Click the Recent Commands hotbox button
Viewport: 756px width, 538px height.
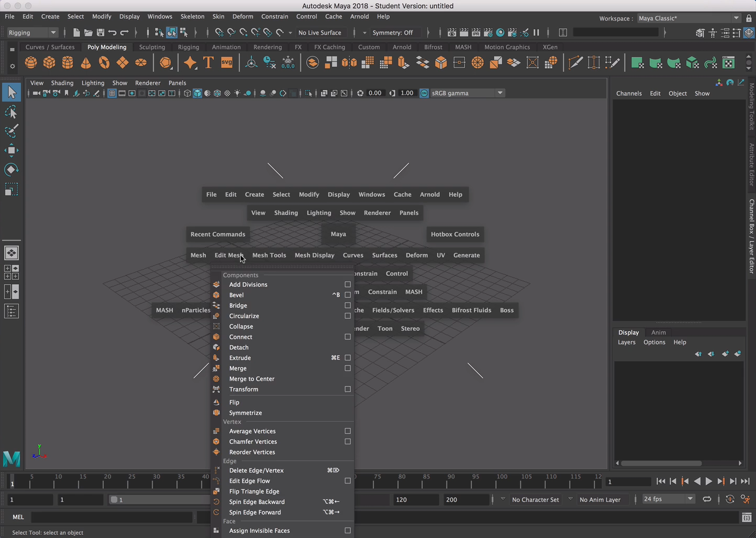click(218, 234)
